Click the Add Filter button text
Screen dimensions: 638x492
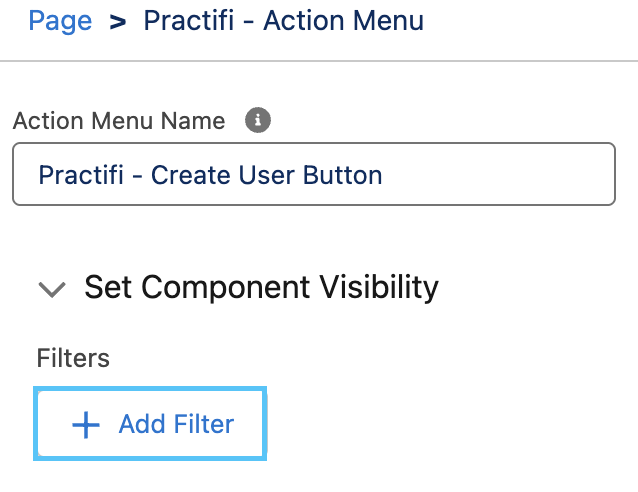pos(176,424)
